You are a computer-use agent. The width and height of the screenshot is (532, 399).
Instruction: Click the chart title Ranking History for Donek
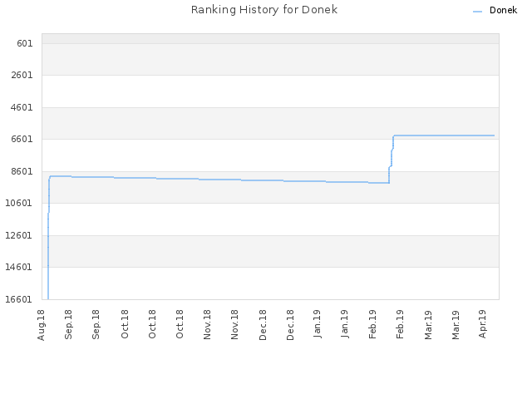[264, 10]
